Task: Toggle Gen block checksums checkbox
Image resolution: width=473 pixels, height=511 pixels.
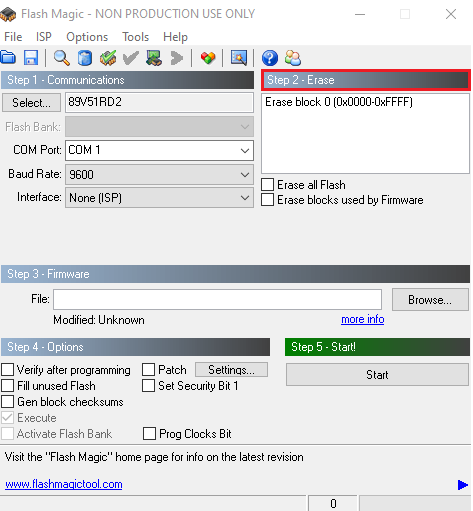Action: (x=8, y=402)
